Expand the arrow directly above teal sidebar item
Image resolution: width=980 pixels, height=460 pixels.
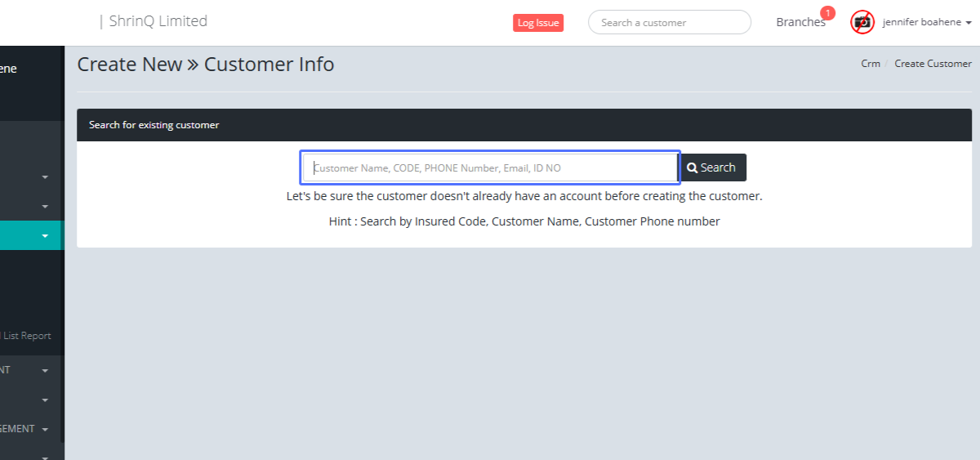(x=45, y=206)
